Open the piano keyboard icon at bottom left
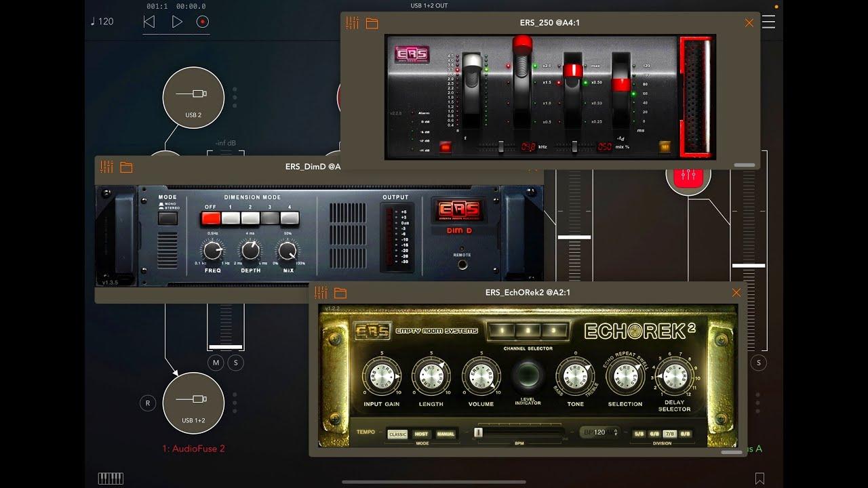This screenshot has width=868, height=488. pyautogui.click(x=111, y=479)
